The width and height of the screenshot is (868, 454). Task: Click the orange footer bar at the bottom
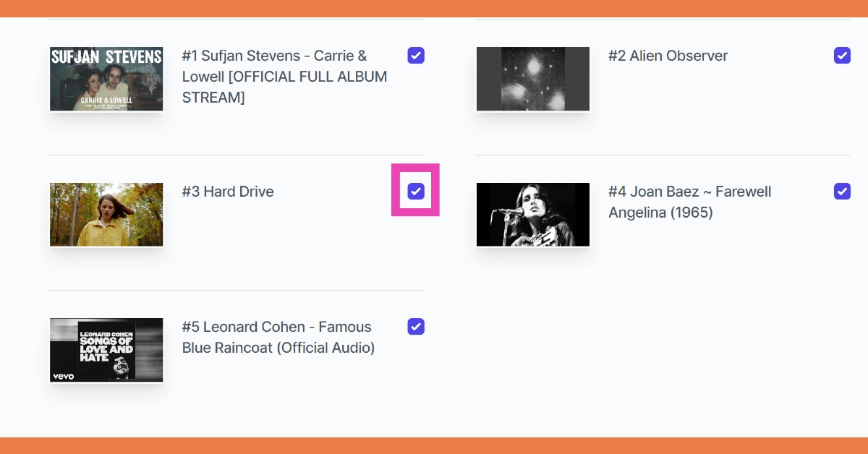(x=434, y=445)
